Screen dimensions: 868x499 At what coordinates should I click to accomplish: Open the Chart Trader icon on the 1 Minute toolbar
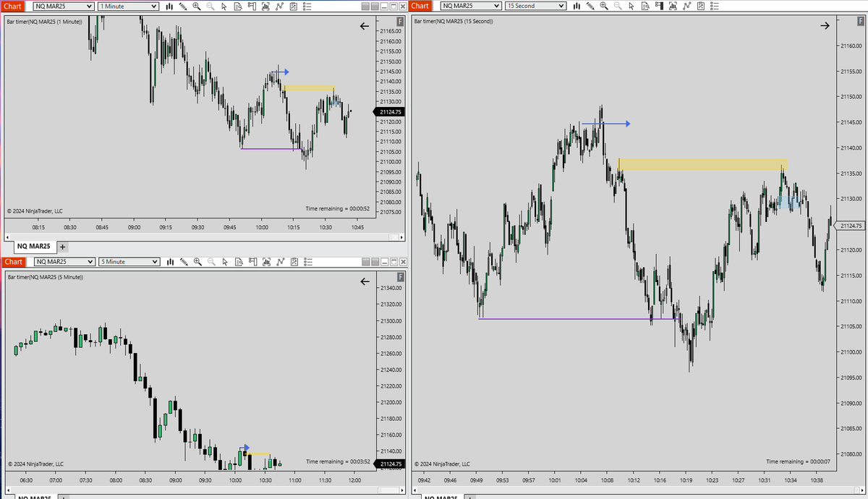pyautogui.click(x=252, y=6)
